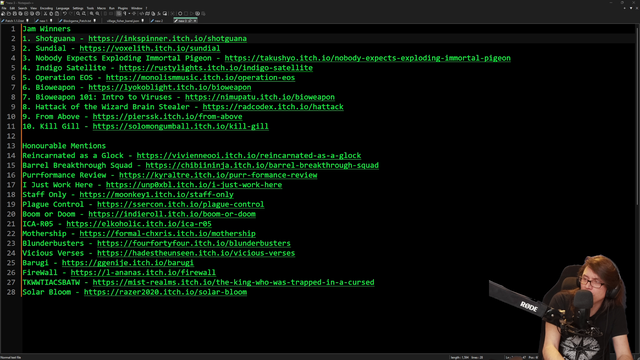
Task: Click the 'TKWWTIACSBATW' text on line 27
Action: point(51,282)
